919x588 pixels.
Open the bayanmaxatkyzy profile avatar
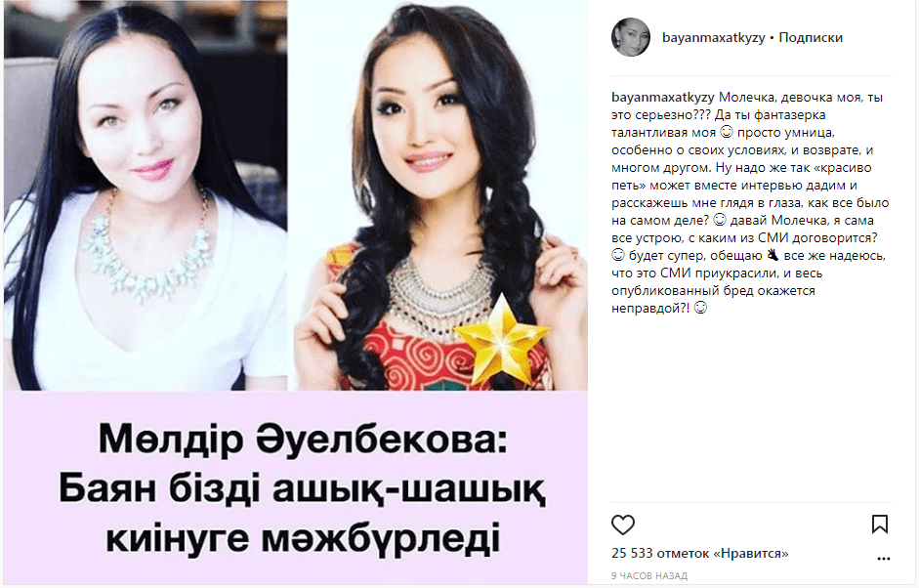pyautogui.click(x=631, y=37)
